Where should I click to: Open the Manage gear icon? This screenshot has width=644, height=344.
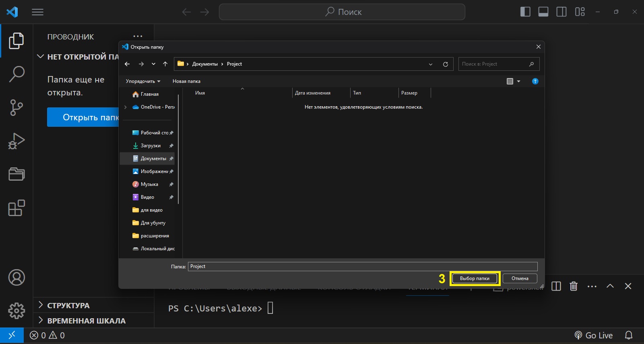(x=17, y=311)
